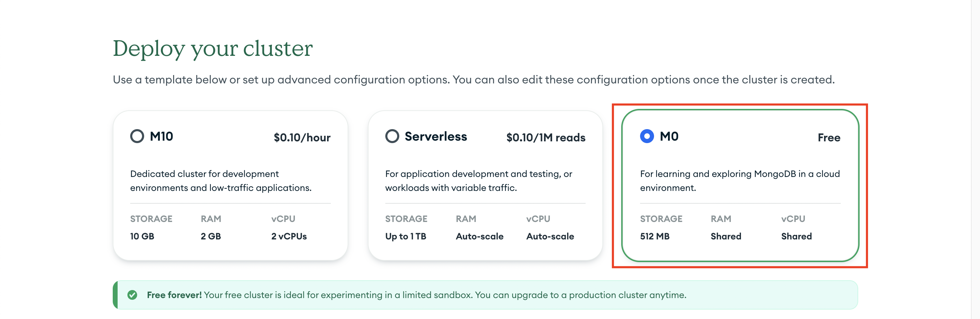
Task: Click the Free price label on M0
Action: pyautogui.click(x=829, y=138)
